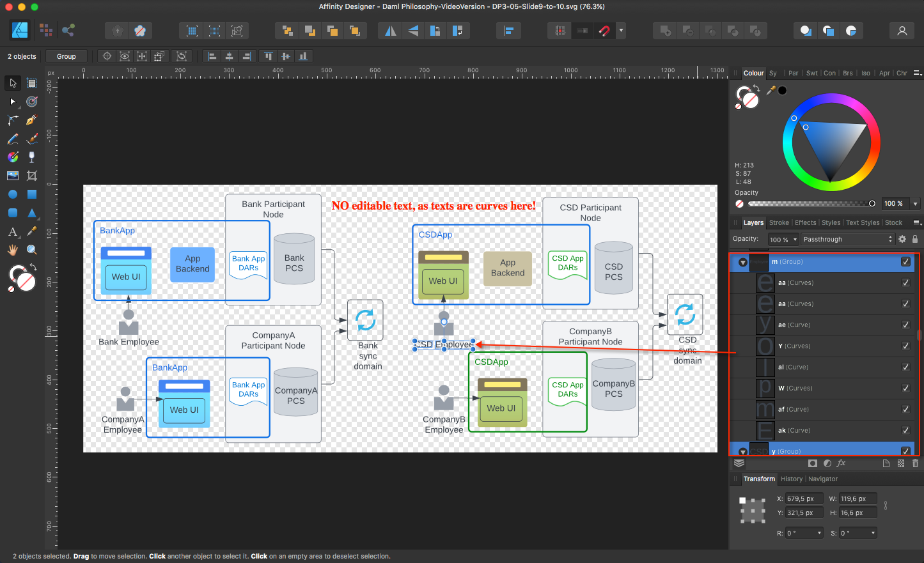Screen dimensions: 924x563
Task: Click the colour opacity slider
Action: click(809, 203)
